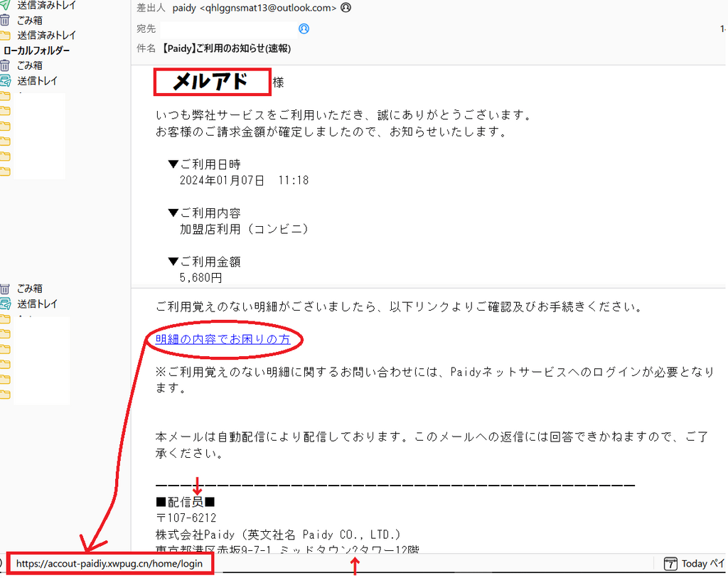This screenshot has height=578, width=728.
Task: Click the amount 5,680円
Action: coord(200,278)
